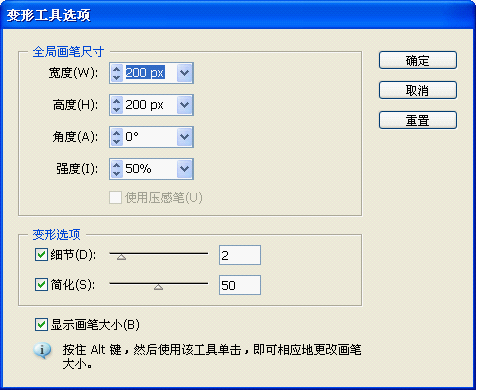Open the intensity (强度) dropdown

point(185,169)
